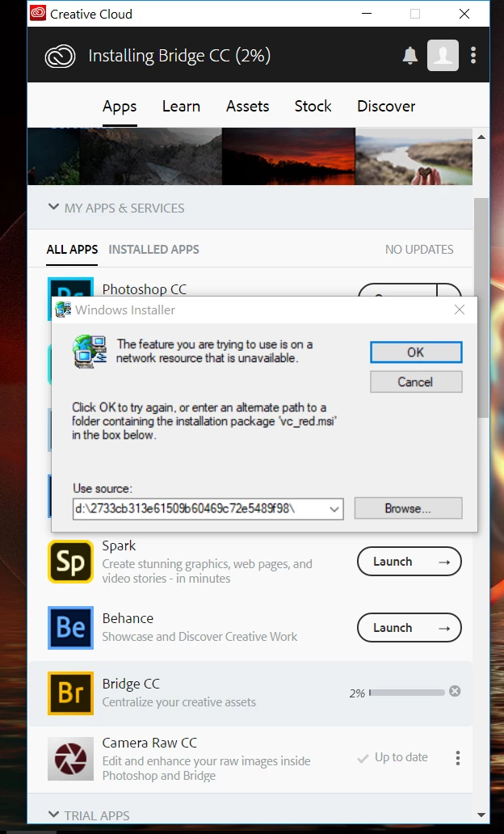Click the Bridge CC progress bar
Screen dimensions: 504x834
(407, 693)
